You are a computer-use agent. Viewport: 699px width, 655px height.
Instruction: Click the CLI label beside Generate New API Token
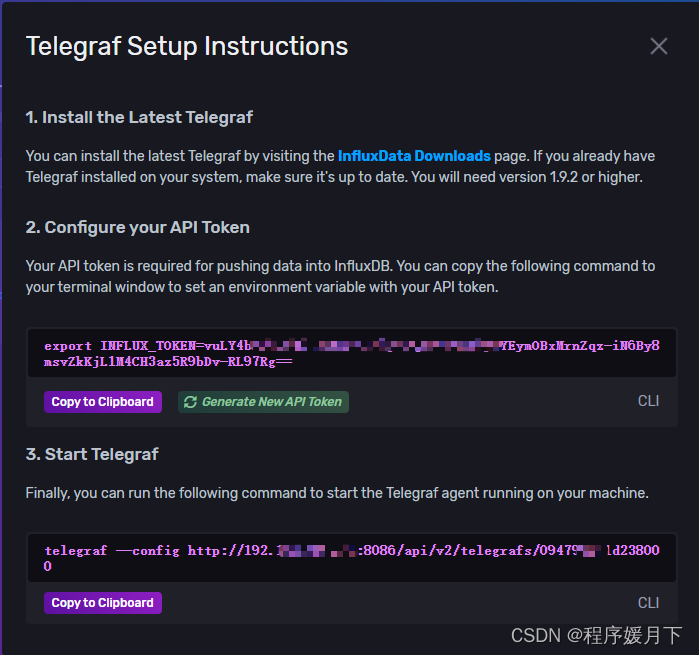click(648, 401)
